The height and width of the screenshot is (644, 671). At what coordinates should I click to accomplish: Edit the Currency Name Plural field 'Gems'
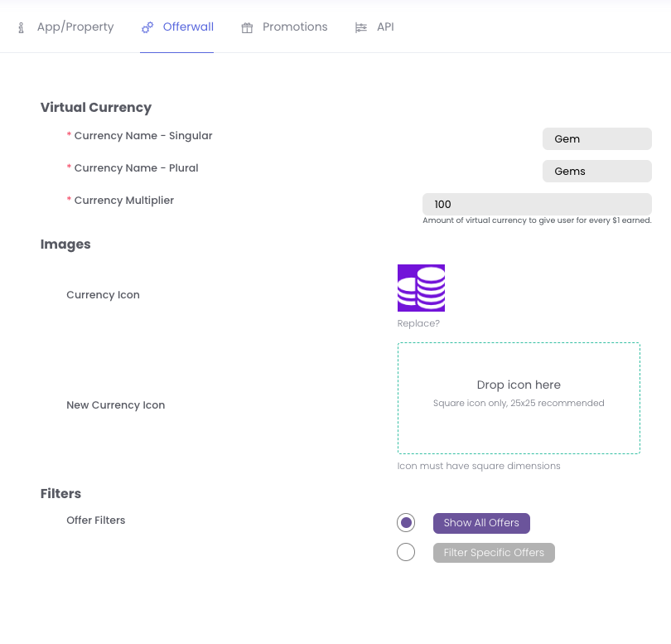coord(597,172)
